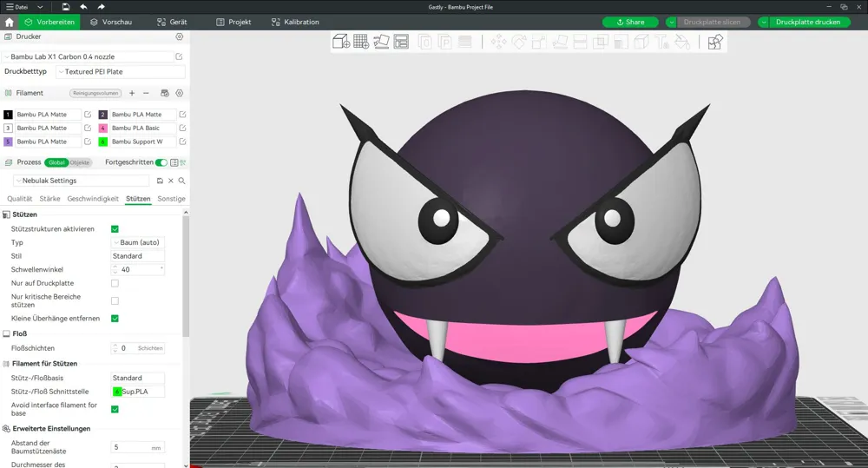Switch to the Stärke settings tab
Viewport: 868px width, 468px height.
(49, 199)
